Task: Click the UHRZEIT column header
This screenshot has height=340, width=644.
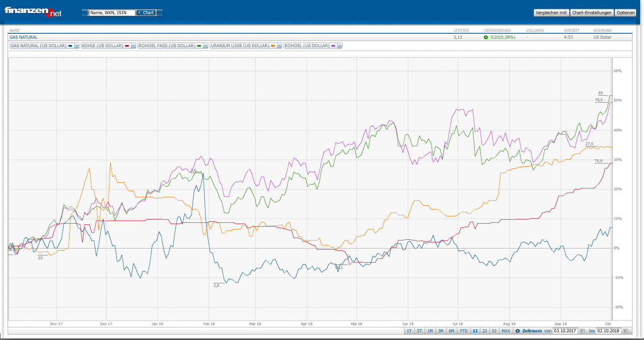Action: (x=572, y=31)
